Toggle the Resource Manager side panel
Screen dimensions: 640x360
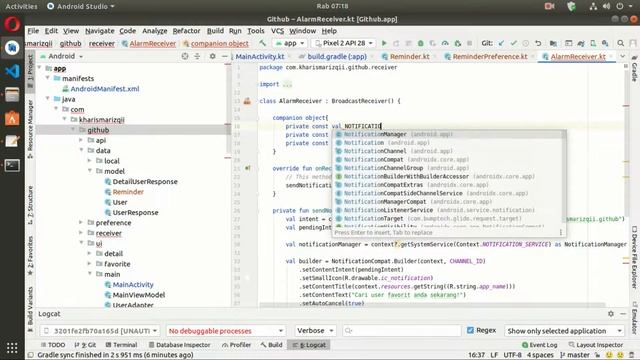[x=31, y=129]
